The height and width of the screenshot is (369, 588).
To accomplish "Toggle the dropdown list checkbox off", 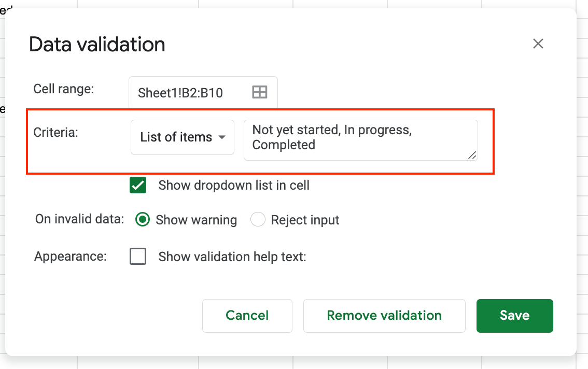I will 137,185.
